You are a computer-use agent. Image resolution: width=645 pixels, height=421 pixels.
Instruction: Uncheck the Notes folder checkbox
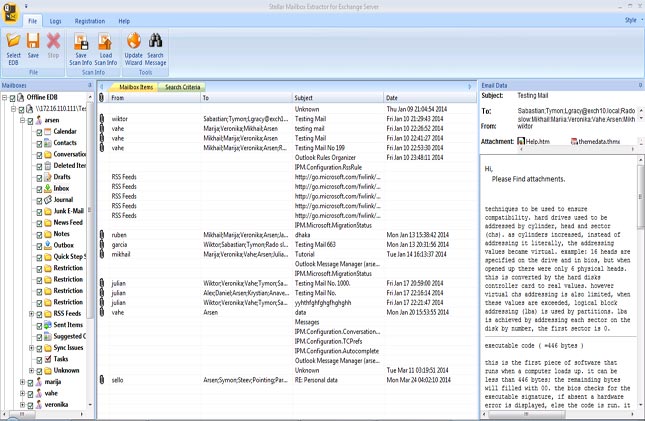[x=39, y=235]
